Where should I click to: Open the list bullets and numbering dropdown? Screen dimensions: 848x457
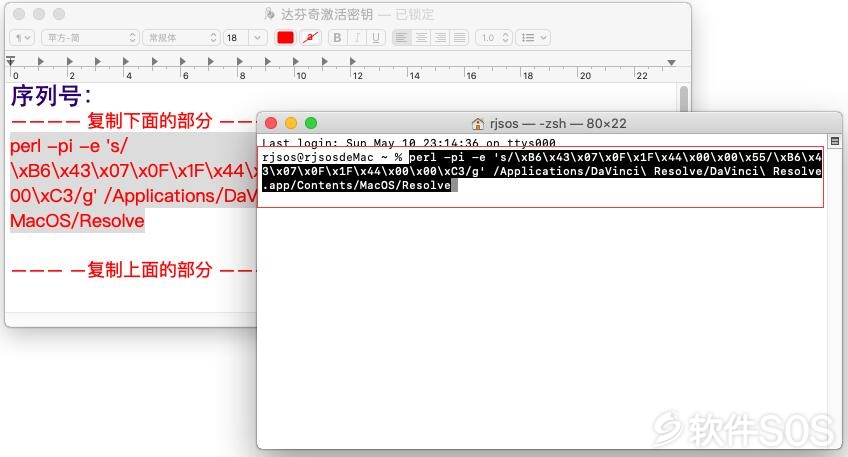click(533, 37)
